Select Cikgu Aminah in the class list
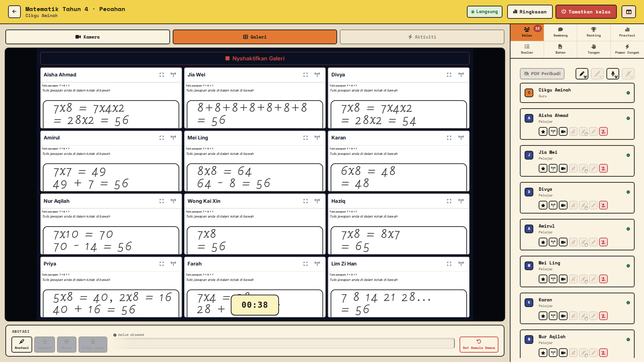 point(577,93)
